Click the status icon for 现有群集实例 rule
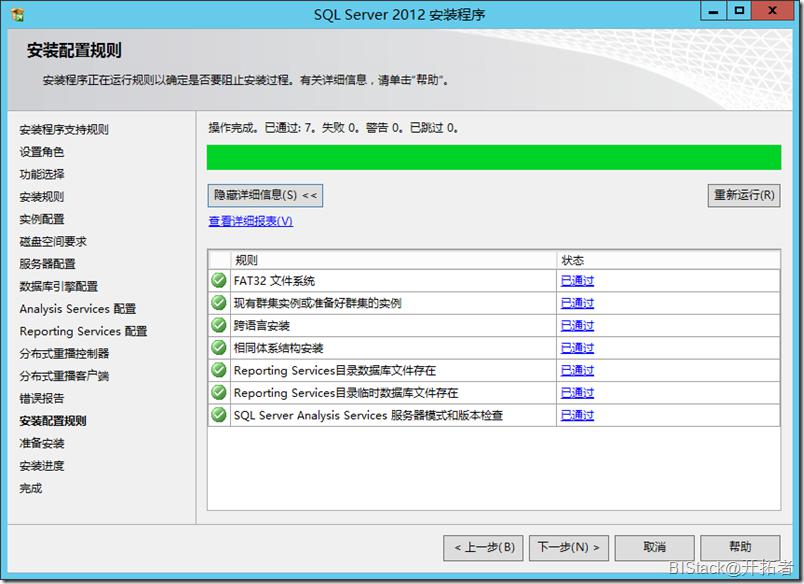 (219, 303)
